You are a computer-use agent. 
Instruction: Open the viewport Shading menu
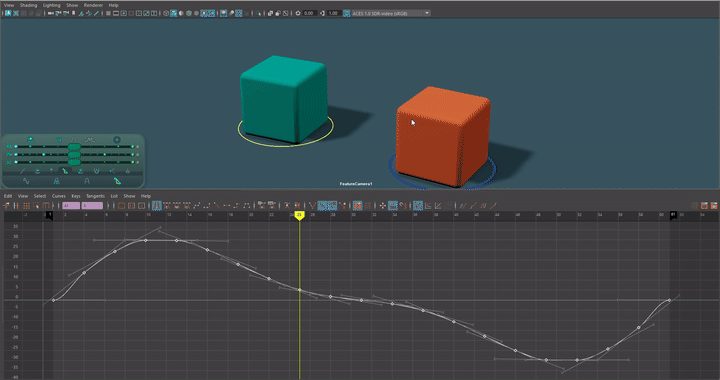tap(28, 5)
